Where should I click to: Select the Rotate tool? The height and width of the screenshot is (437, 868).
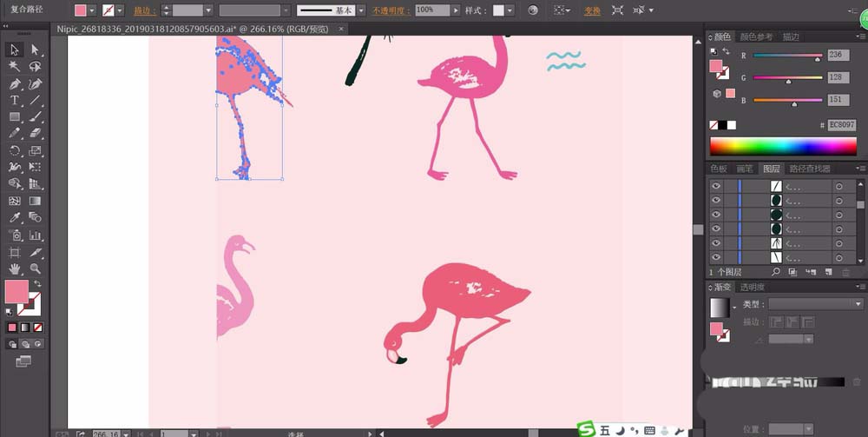(x=15, y=150)
